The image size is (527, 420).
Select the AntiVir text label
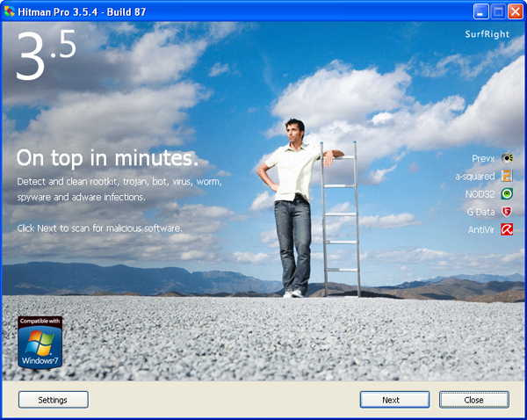pos(480,230)
